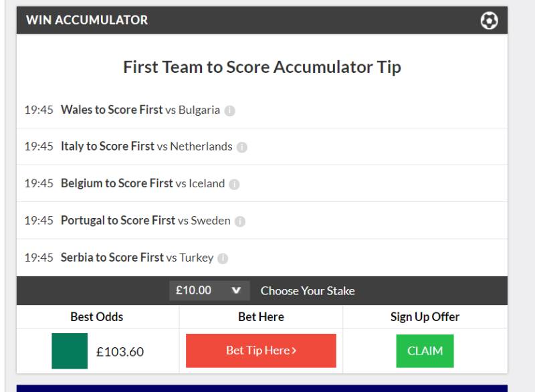Click the Choose Your Stake label

308,291
